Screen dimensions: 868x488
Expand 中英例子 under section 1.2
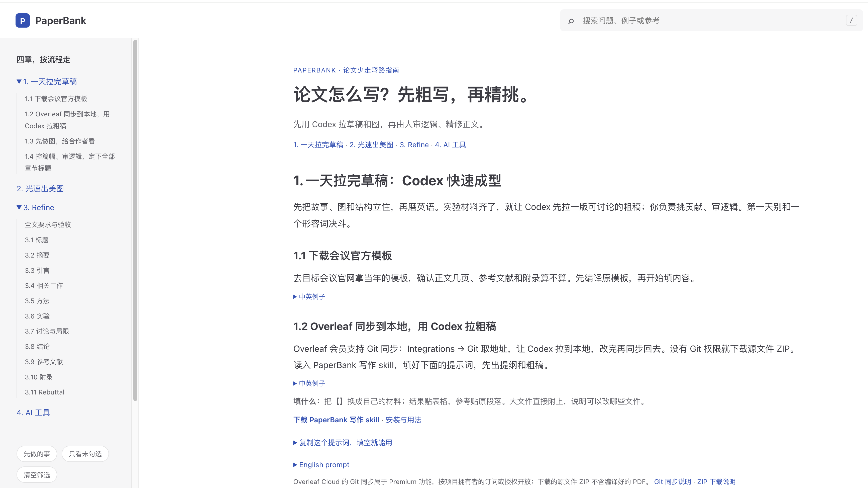309,383
